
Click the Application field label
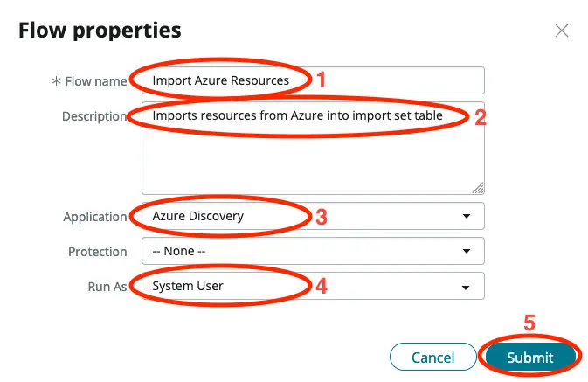pyautogui.click(x=95, y=216)
